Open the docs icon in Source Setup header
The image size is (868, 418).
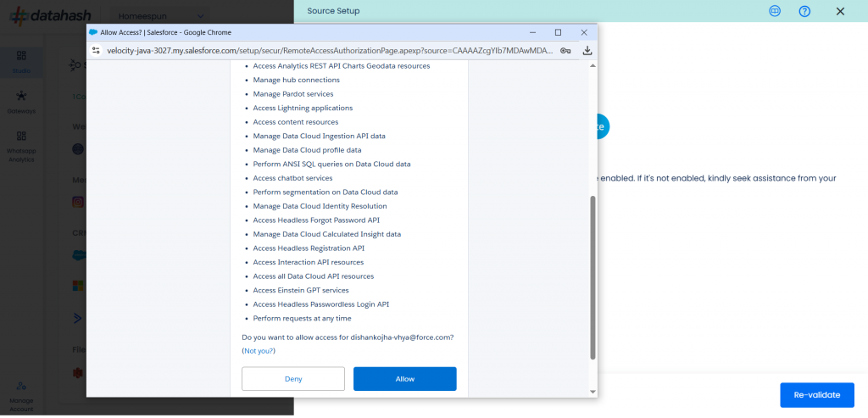click(775, 11)
